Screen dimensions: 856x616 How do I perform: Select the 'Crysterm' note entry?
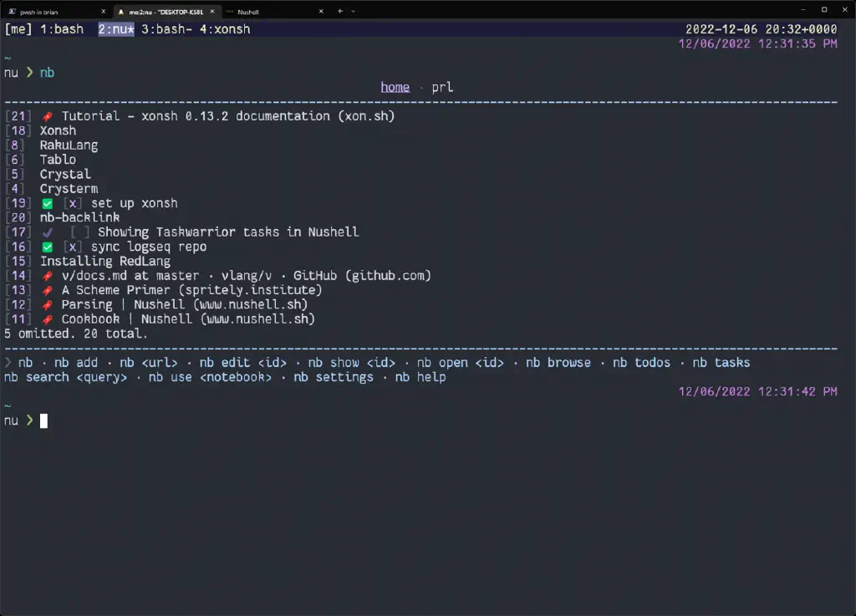[69, 189]
